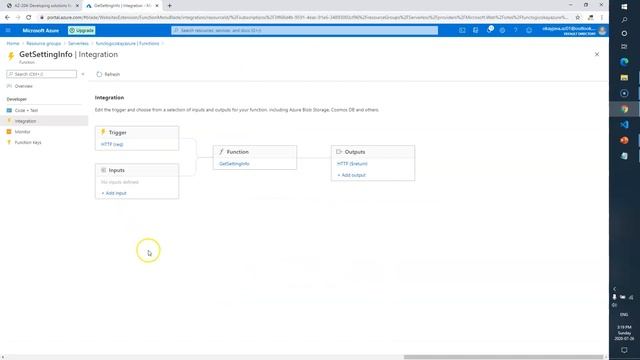
Task: Open the Windows Start button
Action: (624, 7)
